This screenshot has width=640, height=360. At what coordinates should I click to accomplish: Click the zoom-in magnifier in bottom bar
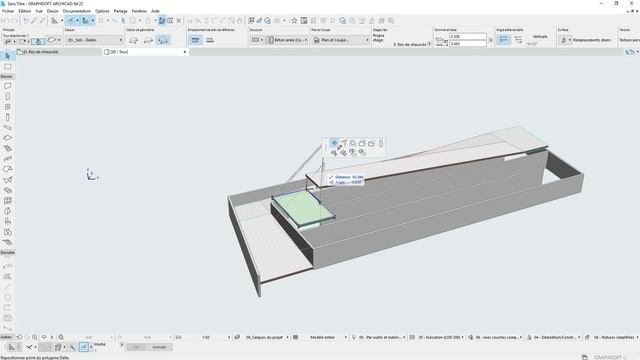point(35,337)
